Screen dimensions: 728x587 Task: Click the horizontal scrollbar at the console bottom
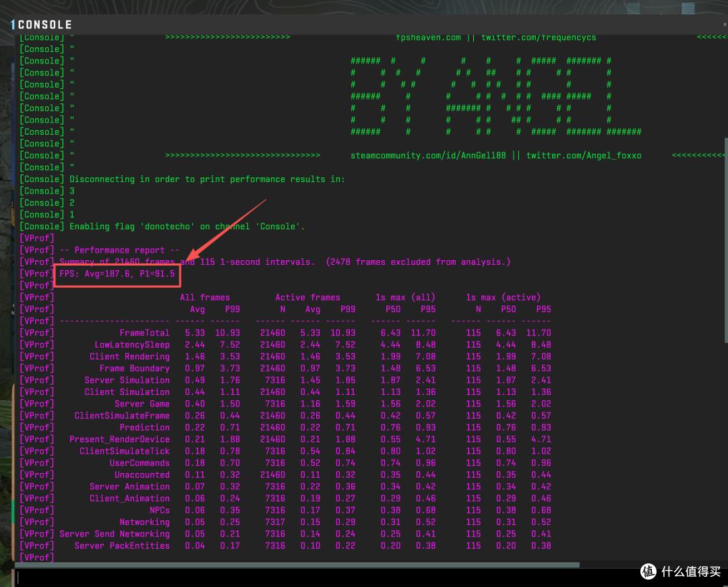tap(297, 565)
